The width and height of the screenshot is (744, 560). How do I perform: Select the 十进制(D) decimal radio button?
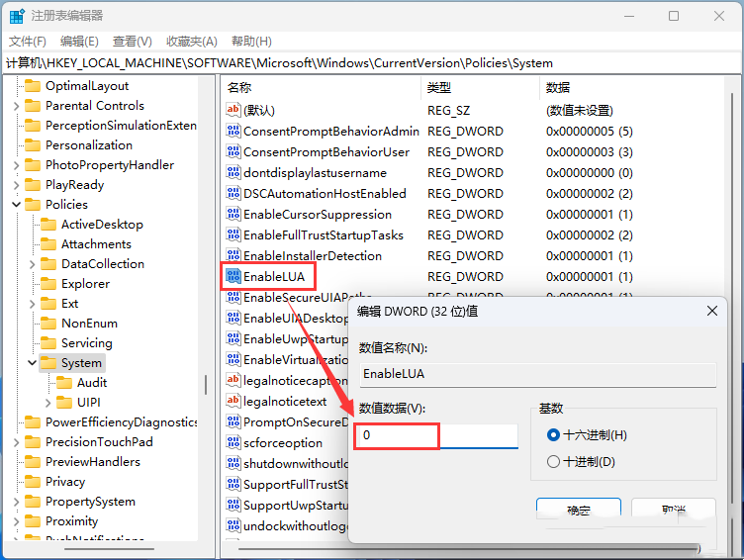click(553, 462)
